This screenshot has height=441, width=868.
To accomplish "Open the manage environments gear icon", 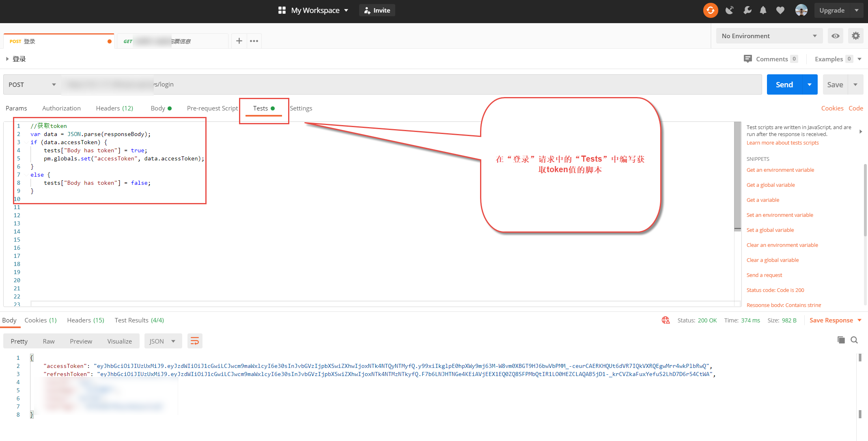I will (855, 36).
